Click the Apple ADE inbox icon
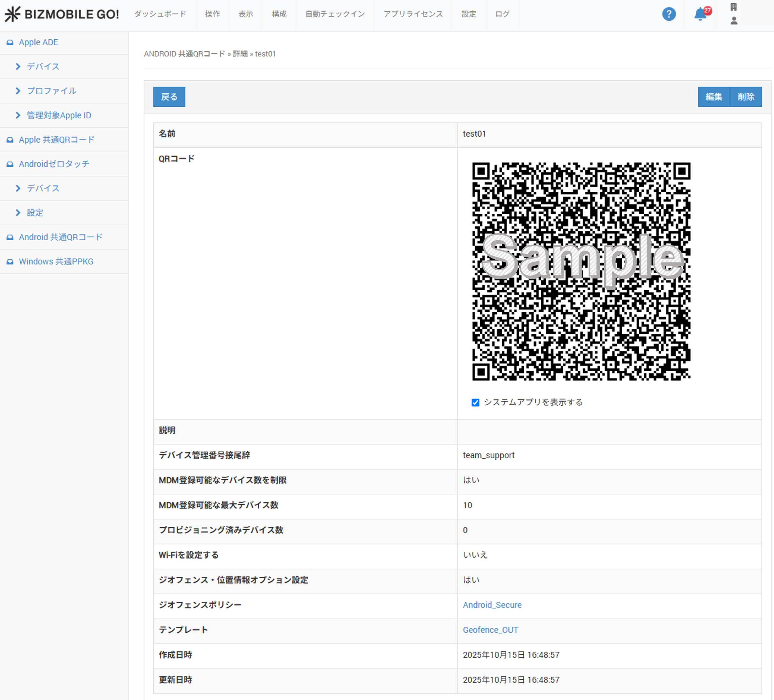 tap(10, 42)
